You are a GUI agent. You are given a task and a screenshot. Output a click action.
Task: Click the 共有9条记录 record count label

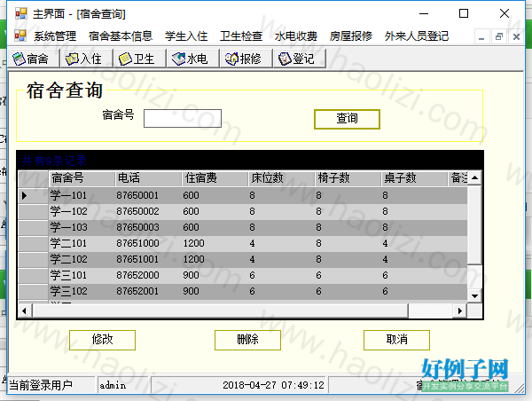(x=54, y=161)
